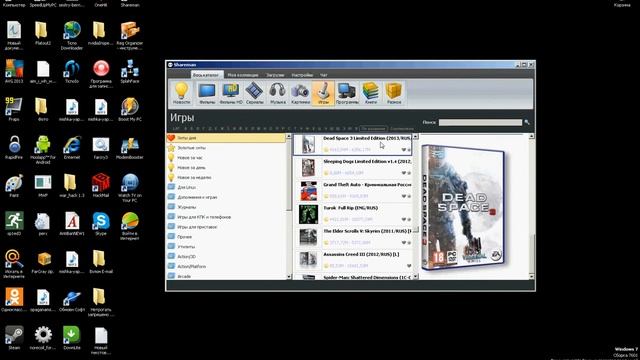Viewport: 640px width, 360px height.
Task: Select the Новое за неделю row
Action: (226, 178)
